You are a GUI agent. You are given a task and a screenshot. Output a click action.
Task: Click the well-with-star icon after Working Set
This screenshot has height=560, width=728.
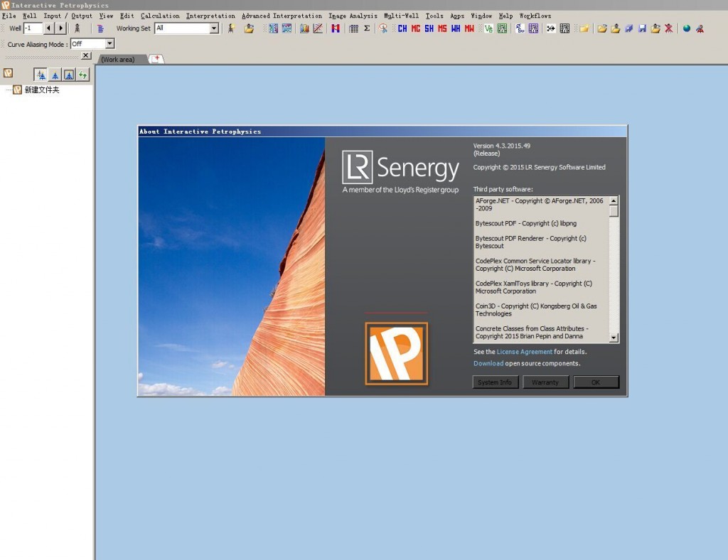(231, 28)
